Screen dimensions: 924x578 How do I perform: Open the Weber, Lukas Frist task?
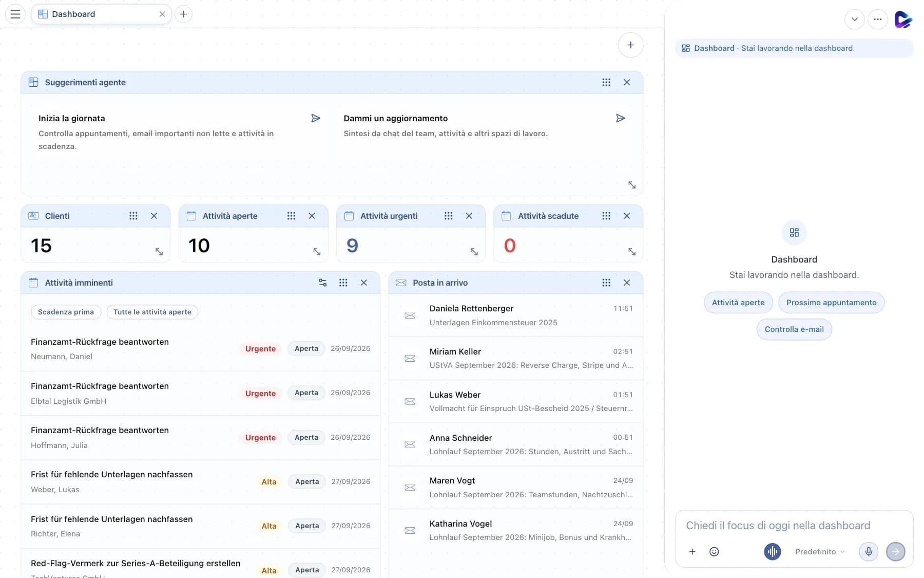tap(200, 482)
